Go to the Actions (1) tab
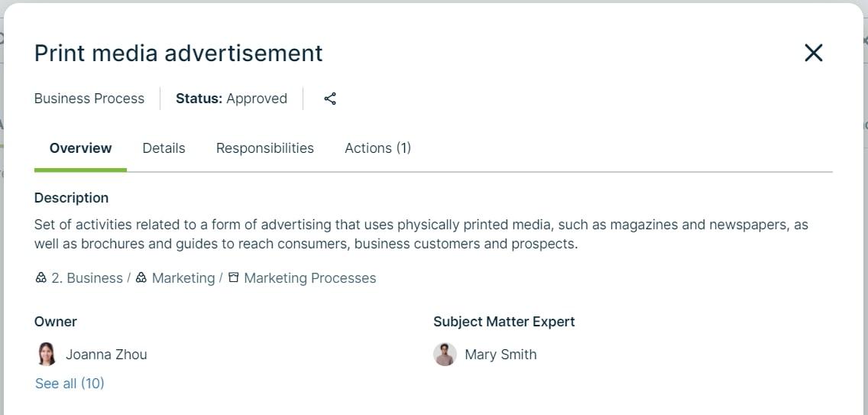This screenshot has width=868, height=415. point(377,148)
